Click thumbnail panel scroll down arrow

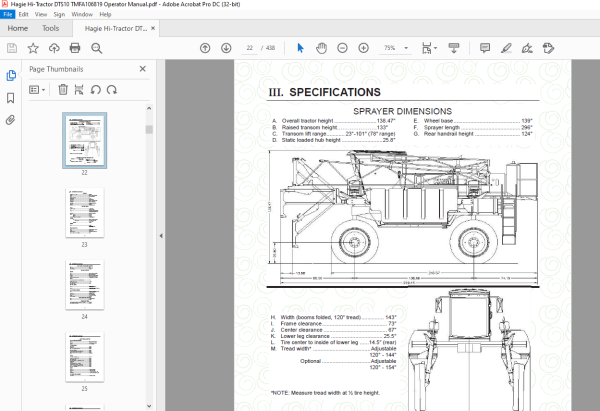149,406
